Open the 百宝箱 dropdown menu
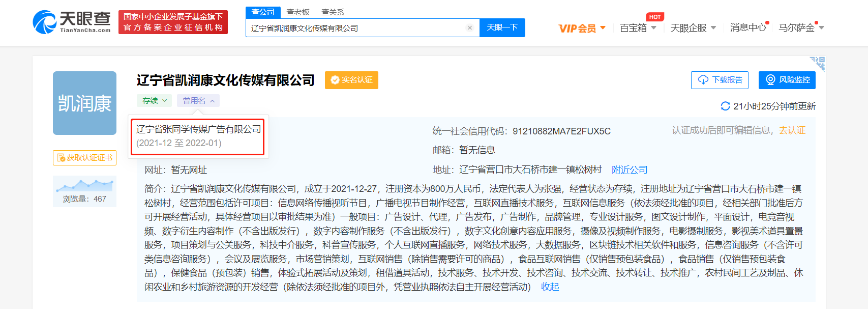The image size is (868, 309). point(638,28)
